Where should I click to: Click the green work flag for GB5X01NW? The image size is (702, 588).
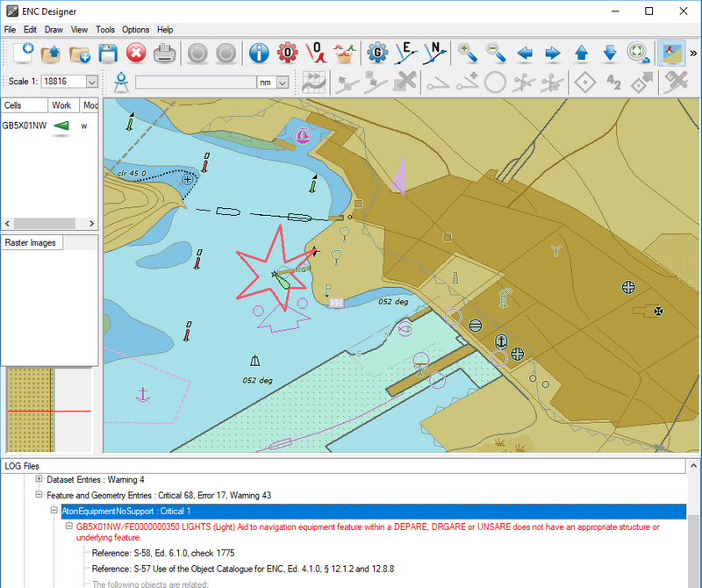pos(61,125)
